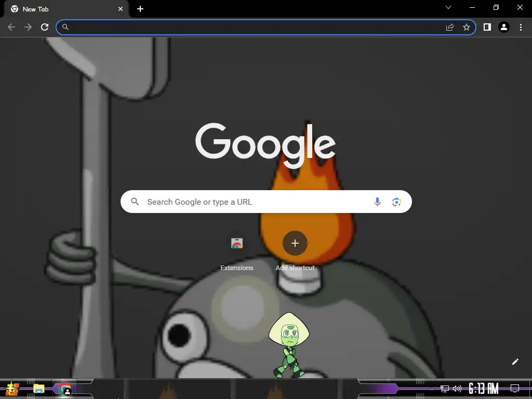Go forward with the forward arrow

(x=28, y=27)
